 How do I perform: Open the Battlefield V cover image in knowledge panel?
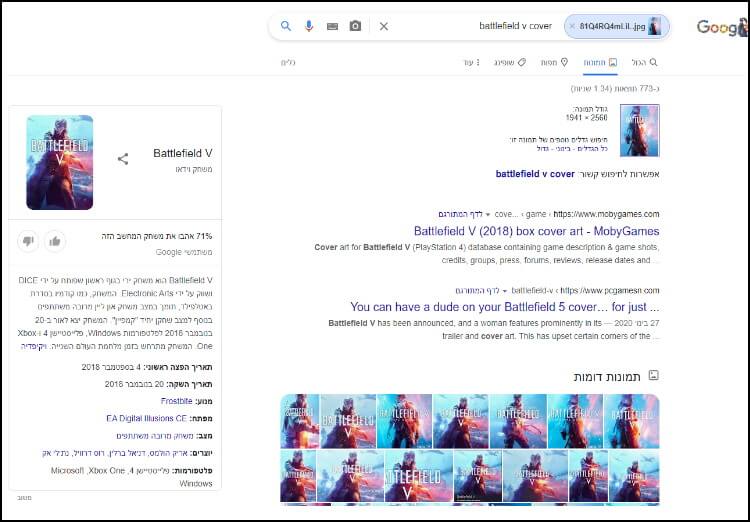pyautogui.click(x=60, y=163)
